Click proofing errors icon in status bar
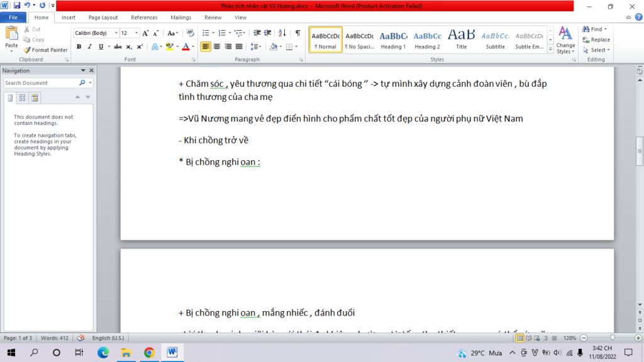644x362 pixels. click(x=81, y=337)
